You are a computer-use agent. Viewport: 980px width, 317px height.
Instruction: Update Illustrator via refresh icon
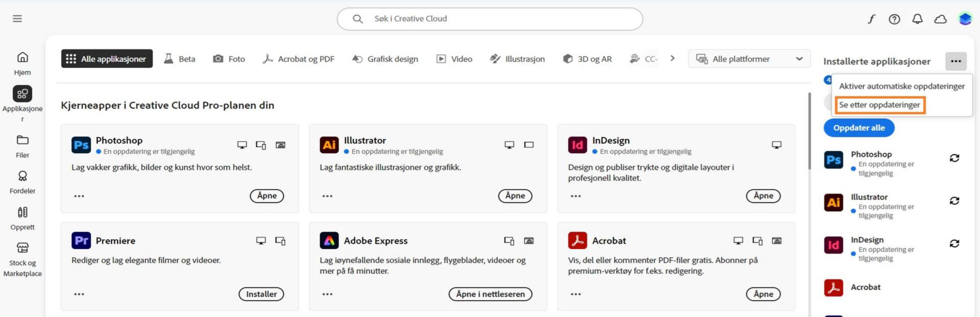tap(954, 201)
